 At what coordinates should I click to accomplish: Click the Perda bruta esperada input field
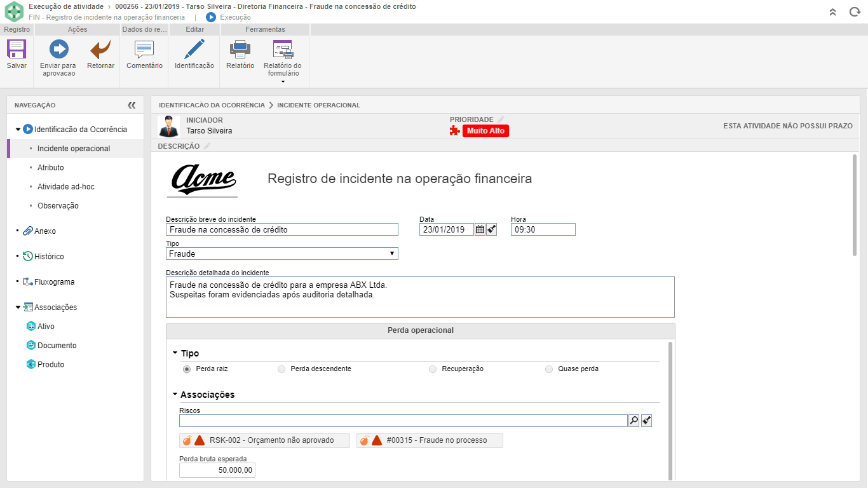217,470
